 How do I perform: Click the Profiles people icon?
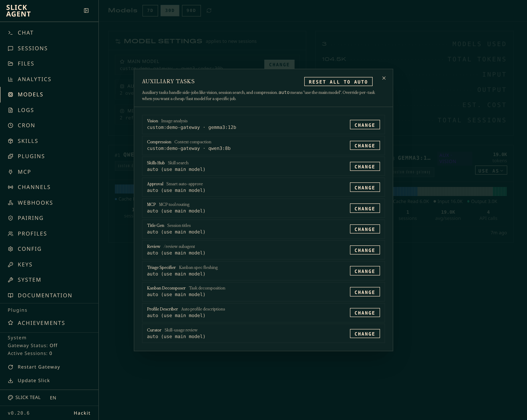[10, 234]
